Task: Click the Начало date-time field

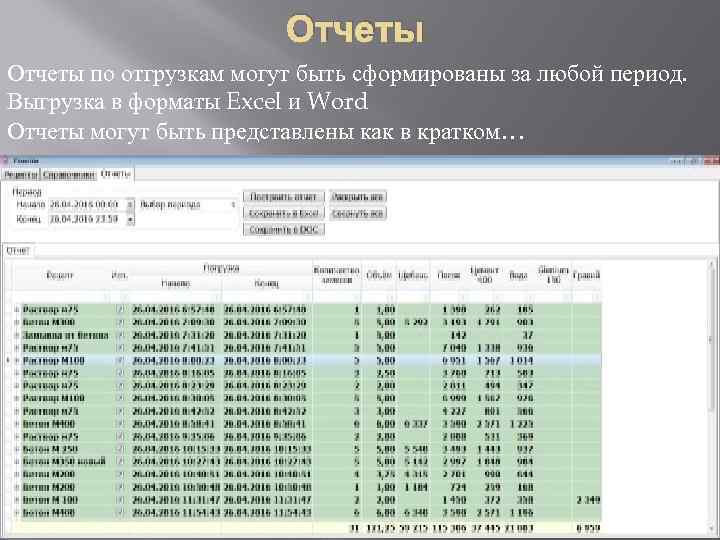Action: click(87, 204)
